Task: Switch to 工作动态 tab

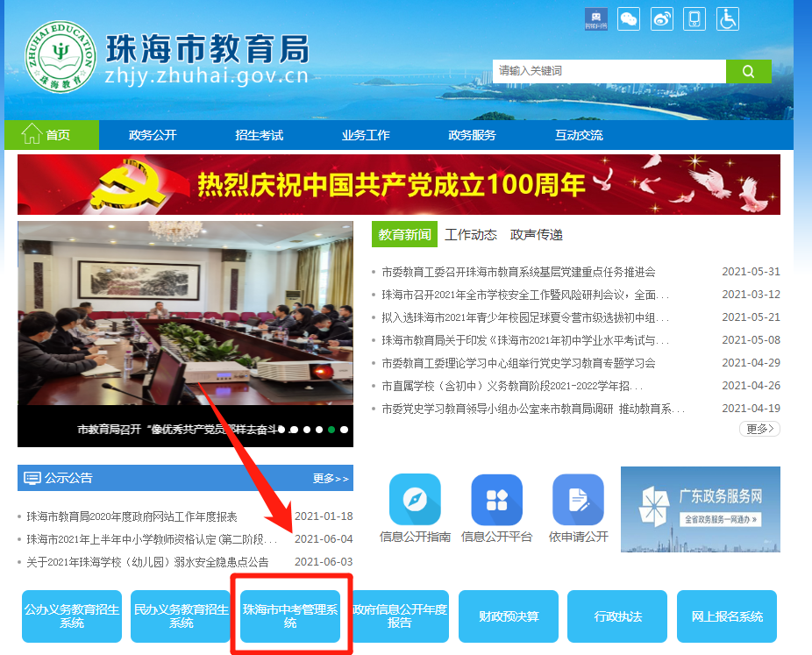Action: (x=471, y=235)
